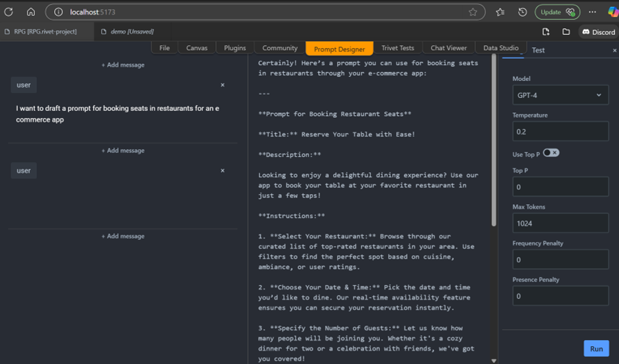619x364 pixels.
Task: Go to browser home icon
Action: [31, 12]
